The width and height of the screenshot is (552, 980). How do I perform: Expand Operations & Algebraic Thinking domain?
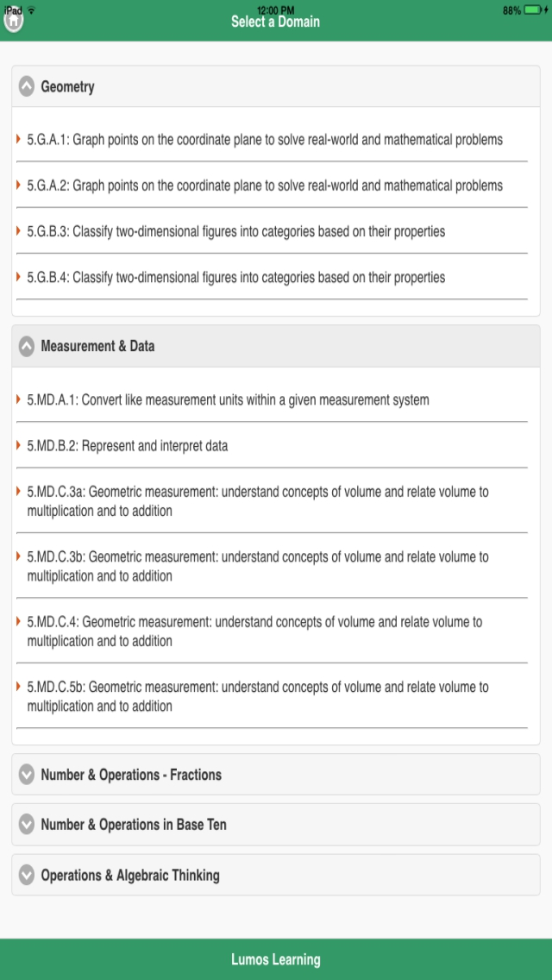coord(130,875)
